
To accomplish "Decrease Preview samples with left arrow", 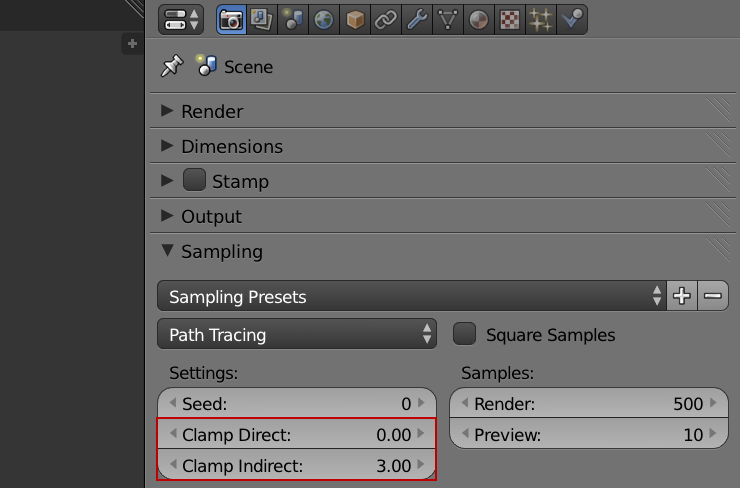I will click(465, 434).
